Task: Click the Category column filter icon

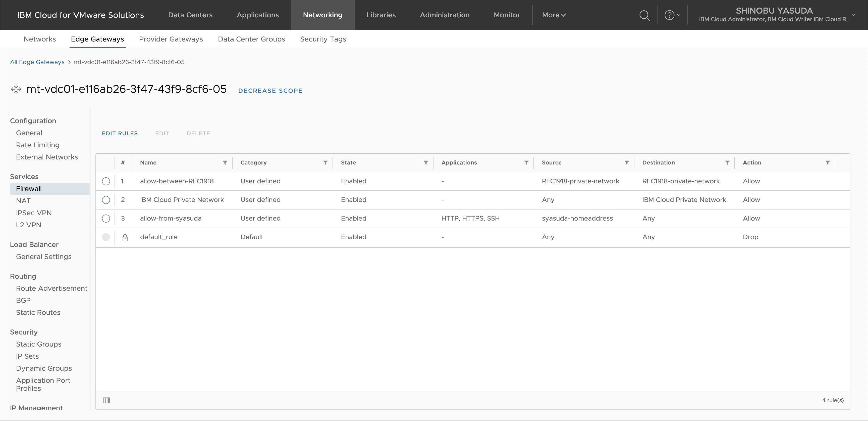Action: (x=325, y=163)
